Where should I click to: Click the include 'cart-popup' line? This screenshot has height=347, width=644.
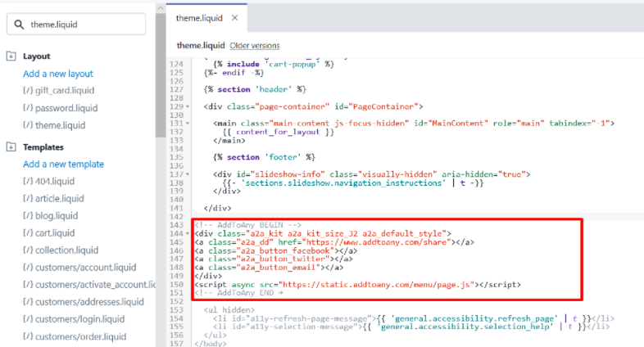pos(274,64)
